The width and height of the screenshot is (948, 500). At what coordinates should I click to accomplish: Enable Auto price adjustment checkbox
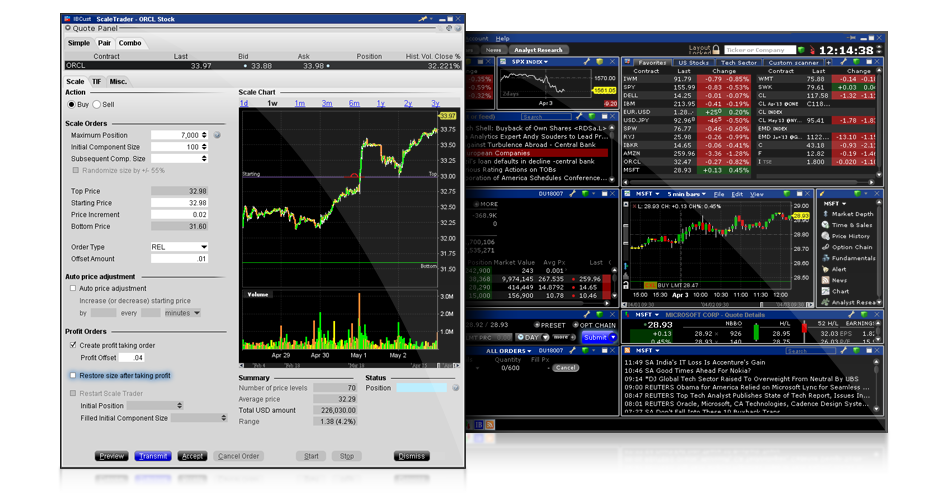coord(73,288)
